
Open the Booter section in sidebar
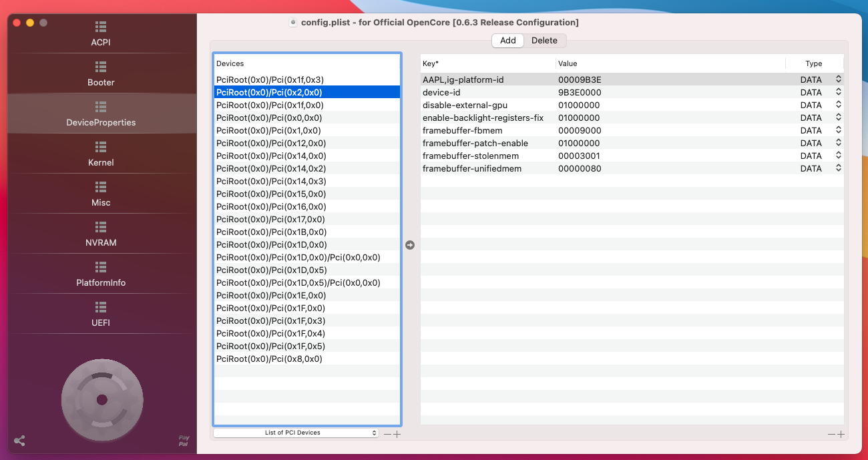[101, 74]
